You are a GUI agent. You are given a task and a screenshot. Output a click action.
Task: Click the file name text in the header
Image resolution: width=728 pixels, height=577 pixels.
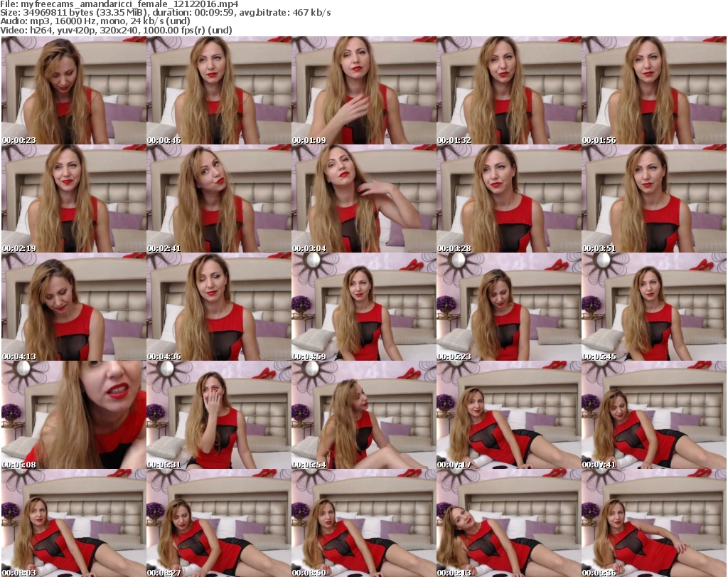(x=119, y=4)
